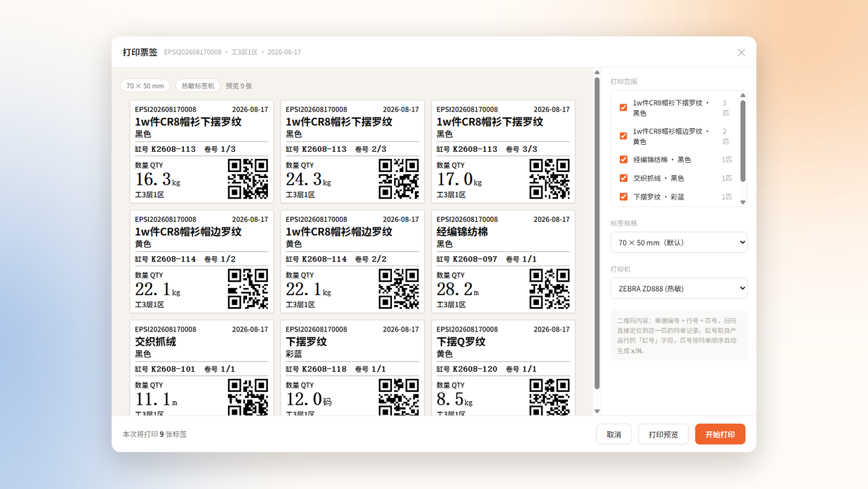Click the 11.1 m quantity value
Screen dimensions: 868x489
point(156,400)
